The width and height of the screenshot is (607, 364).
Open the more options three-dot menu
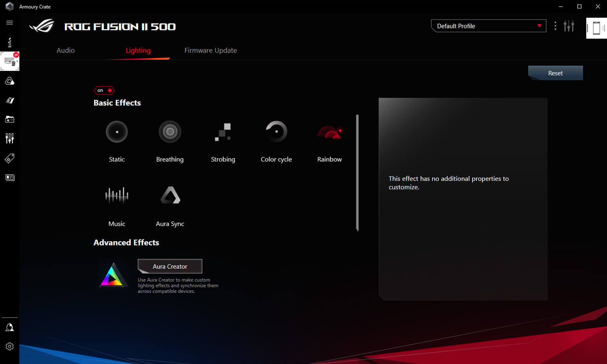pos(555,26)
